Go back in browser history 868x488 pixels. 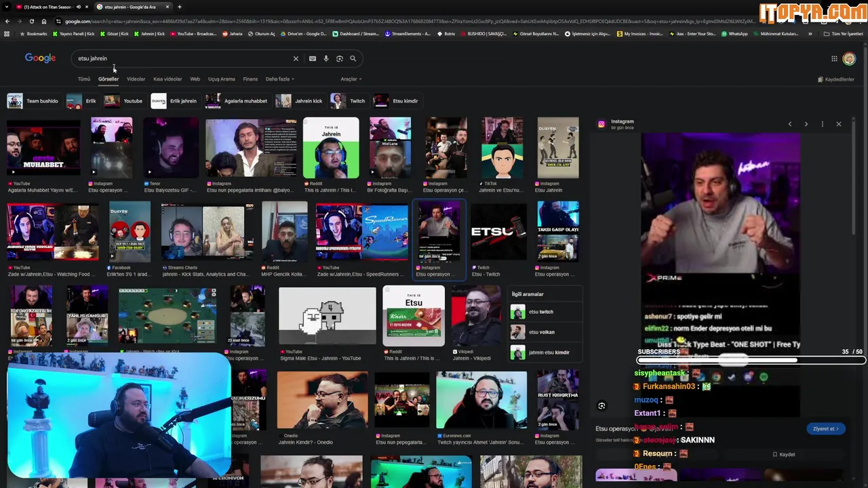7,21
